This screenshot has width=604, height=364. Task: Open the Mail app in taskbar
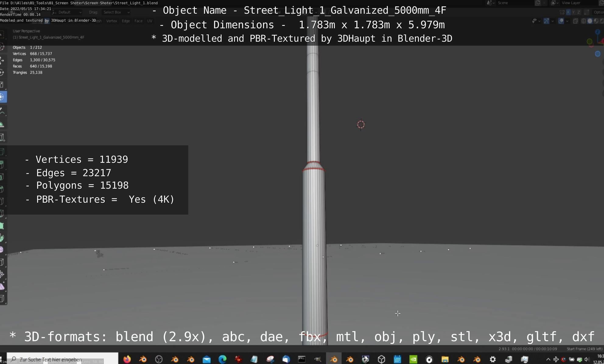click(x=206, y=359)
